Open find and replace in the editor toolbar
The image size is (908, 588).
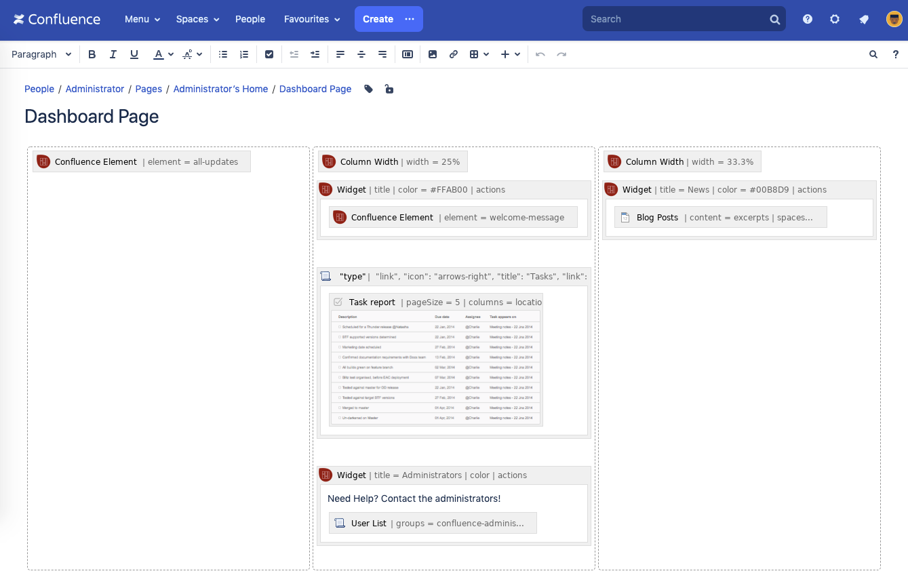873,54
